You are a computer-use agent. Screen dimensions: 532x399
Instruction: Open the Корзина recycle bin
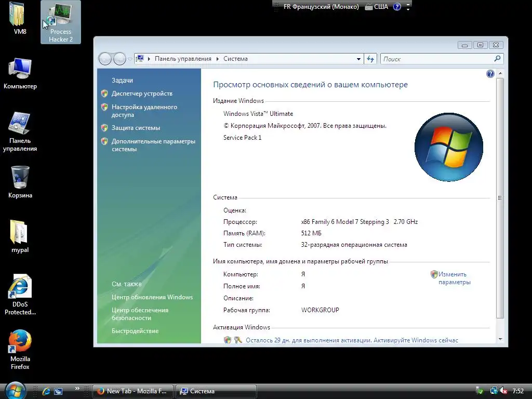tap(20, 182)
